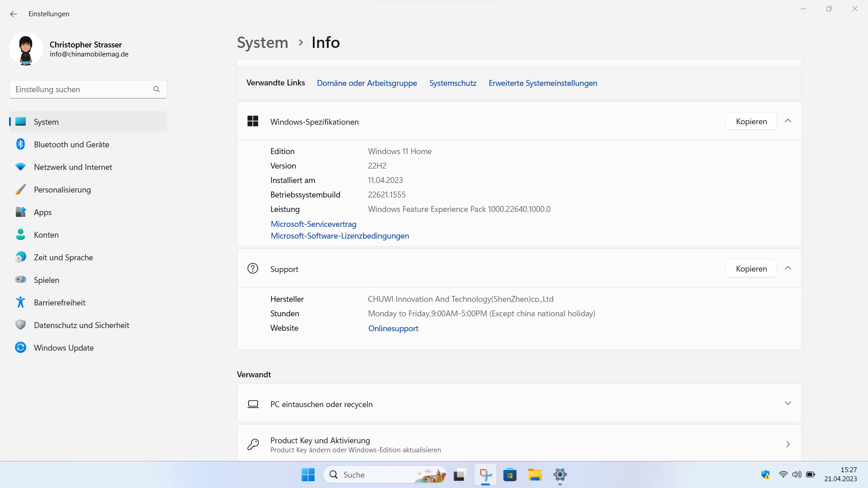Viewport: 868px width, 488px height.
Task: Open Netzwerk und Internet settings
Action: pyautogui.click(x=88, y=167)
